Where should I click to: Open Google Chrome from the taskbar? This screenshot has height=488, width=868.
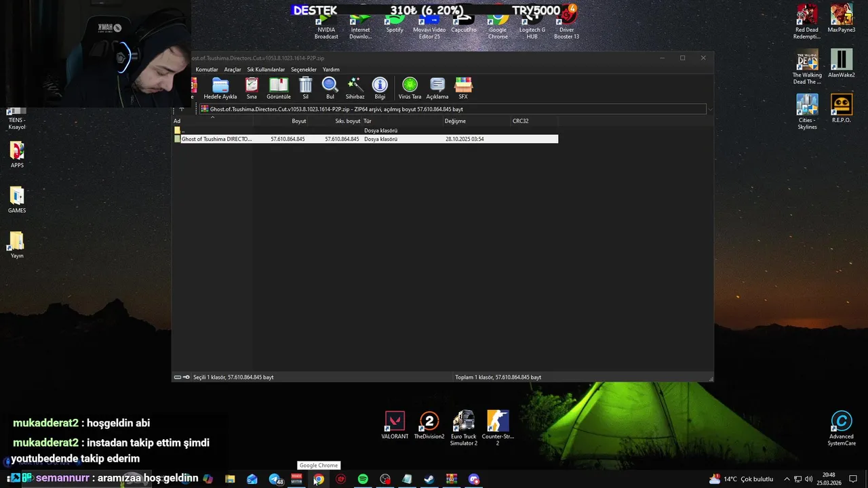[x=319, y=479]
